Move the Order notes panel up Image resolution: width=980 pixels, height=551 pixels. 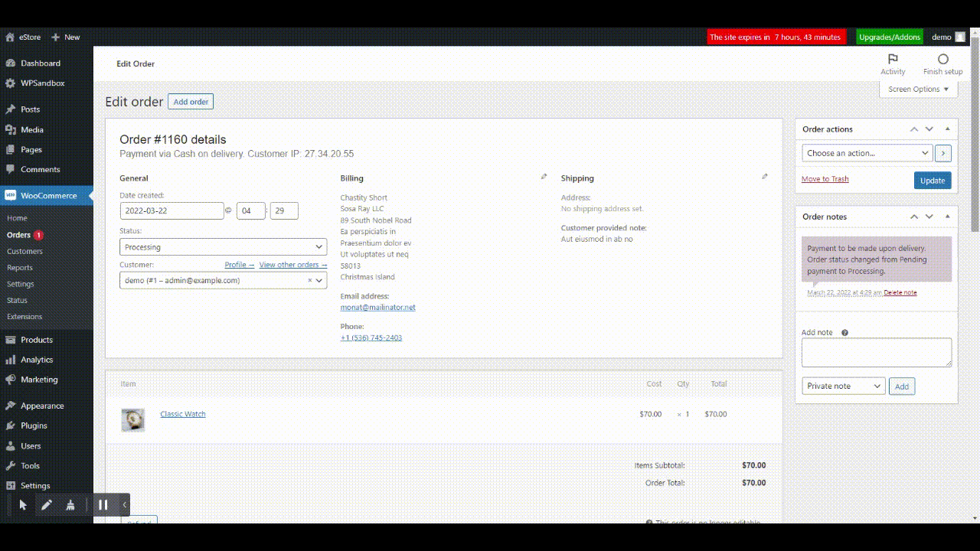tap(913, 217)
